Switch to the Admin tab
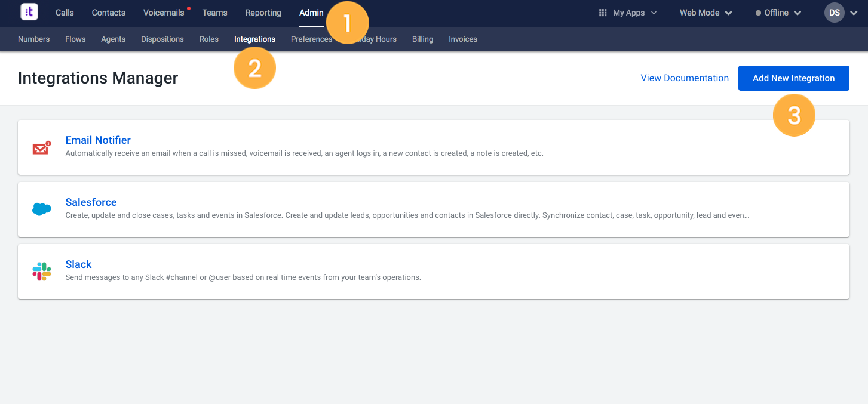This screenshot has height=404, width=868. pos(311,12)
